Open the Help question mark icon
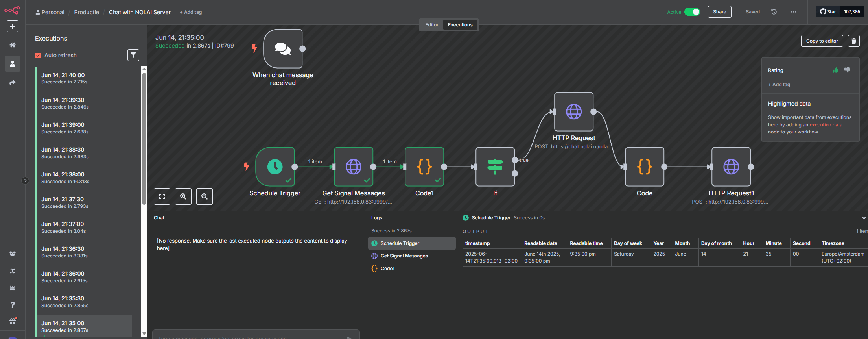This screenshot has height=339, width=868. (13, 305)
